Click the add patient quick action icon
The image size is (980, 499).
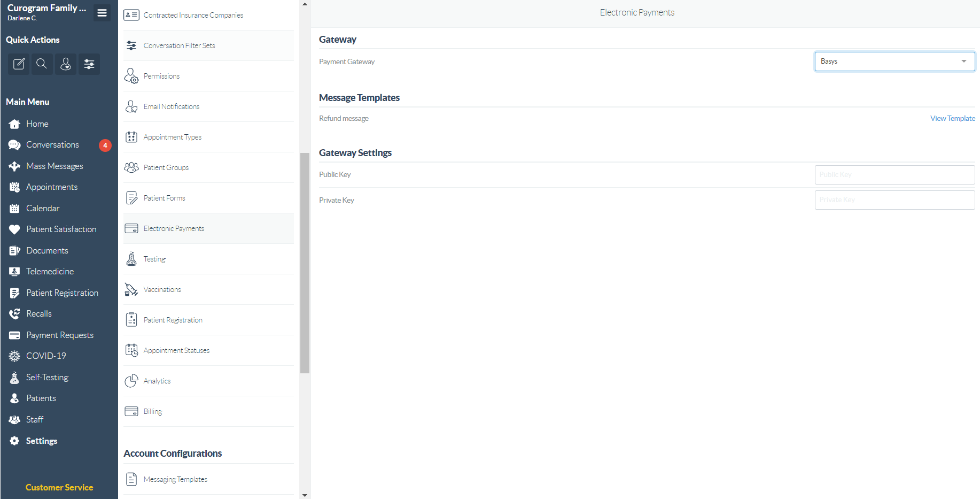(66, 64)
